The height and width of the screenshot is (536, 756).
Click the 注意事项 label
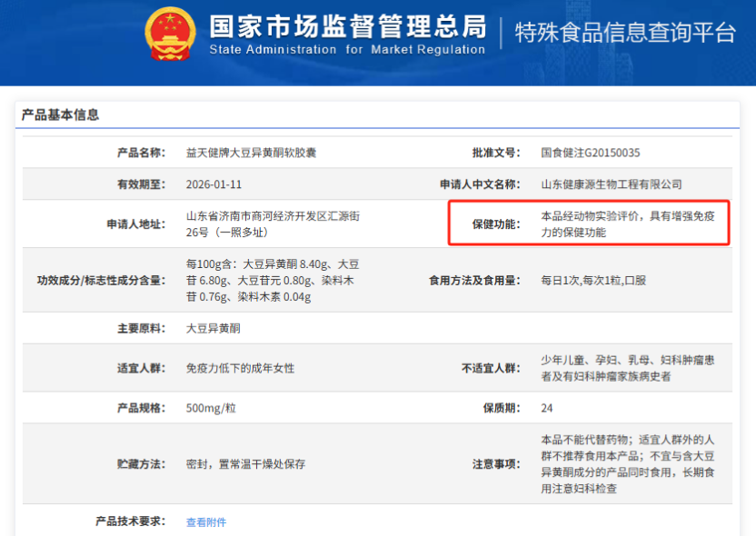[x=496, y=464]
